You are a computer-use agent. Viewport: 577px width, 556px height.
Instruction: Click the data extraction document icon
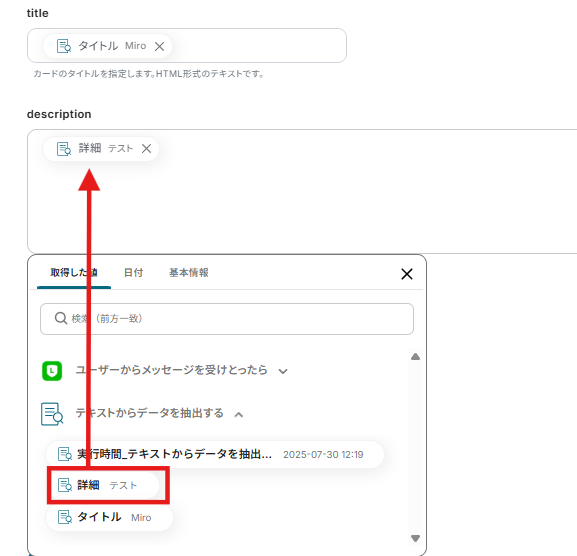click(x=52, y=414)
